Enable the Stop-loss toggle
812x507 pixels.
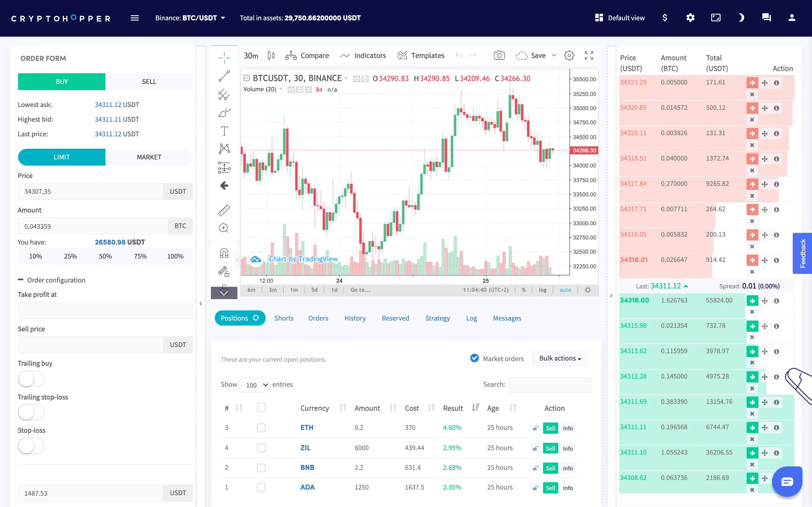tap(30, 446)
